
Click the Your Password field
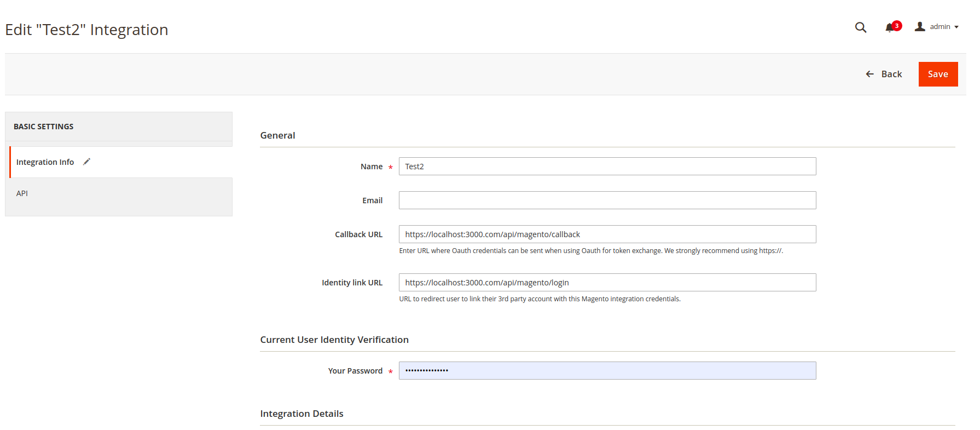[607, 371]
